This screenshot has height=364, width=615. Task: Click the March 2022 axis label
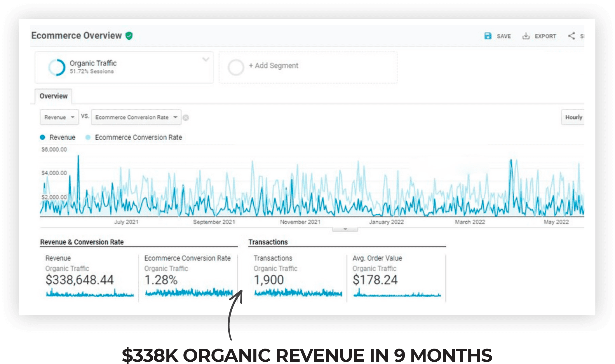[x=470, y=222]
